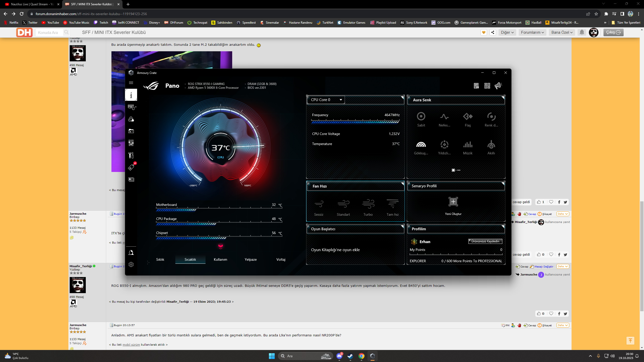Open the list view icon in header
The width and height of the screenshot is (644, 362).
(476, 86)
